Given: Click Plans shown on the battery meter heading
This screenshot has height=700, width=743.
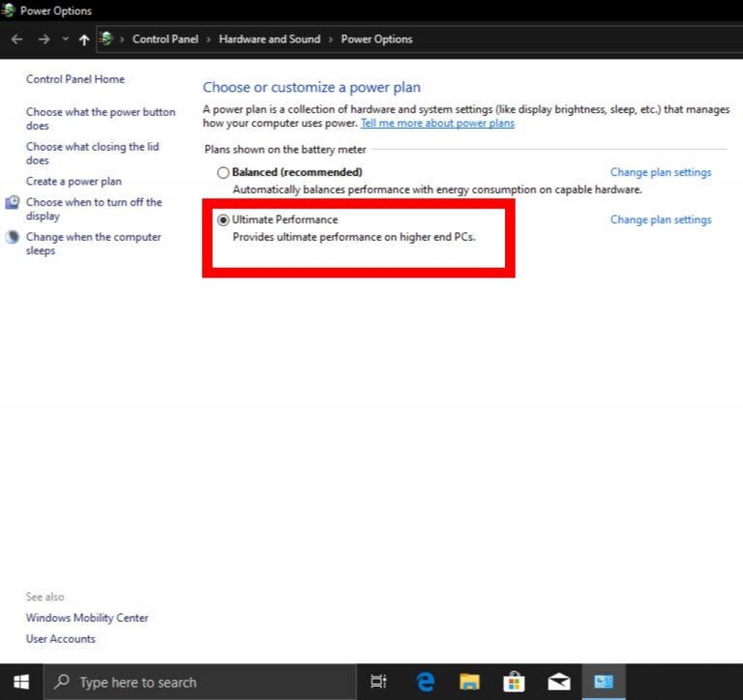Looking at the screenshot, I should [x=284, y=150].
